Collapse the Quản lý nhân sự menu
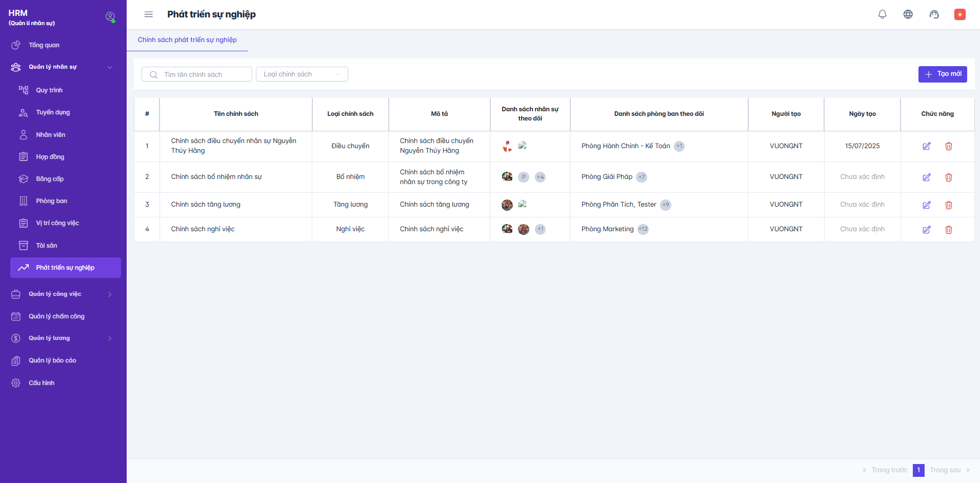 click(x=110, y=67)
